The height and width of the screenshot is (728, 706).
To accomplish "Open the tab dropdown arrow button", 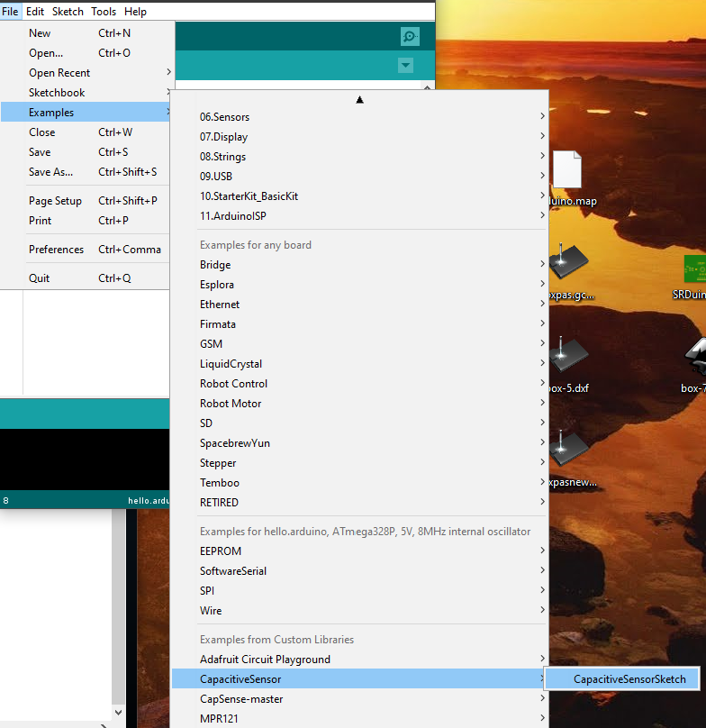I will [x=406, y=65].
